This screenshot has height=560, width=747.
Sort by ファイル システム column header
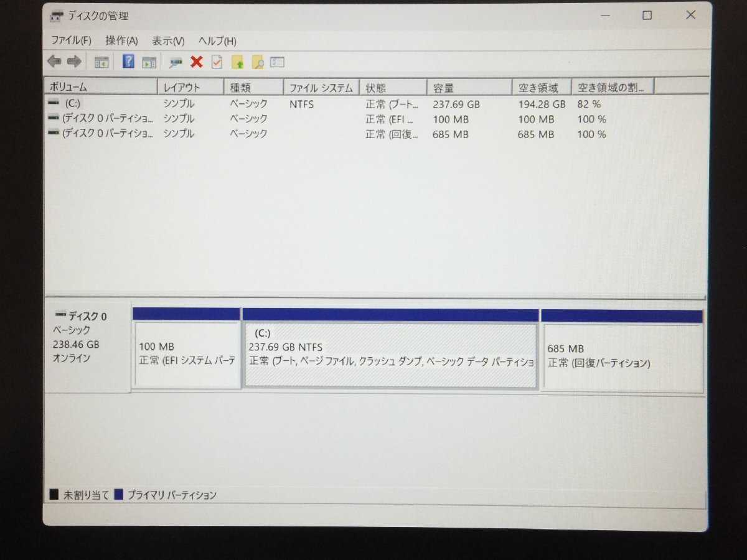pyautogui.click(x=321, y=87)
